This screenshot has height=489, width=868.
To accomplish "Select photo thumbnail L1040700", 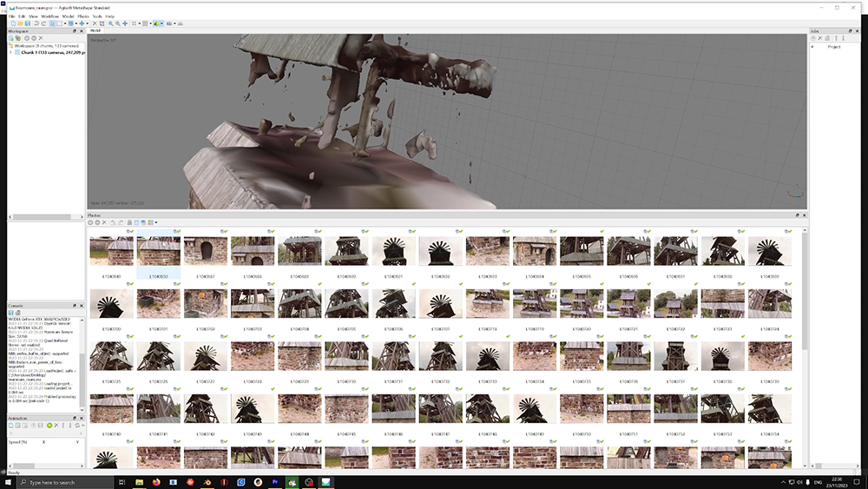I will click(111, 304).
